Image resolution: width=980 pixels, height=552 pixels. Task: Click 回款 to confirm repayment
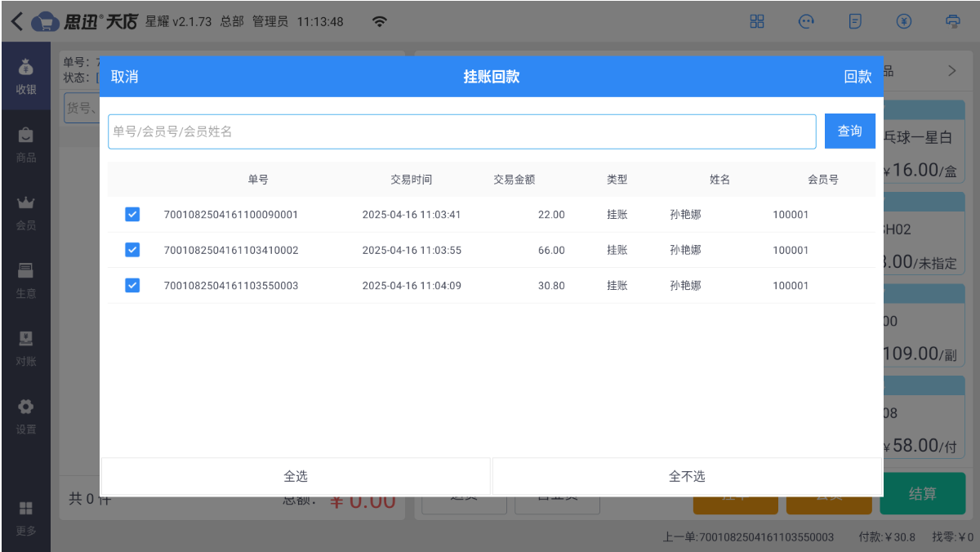coord(857,77)
